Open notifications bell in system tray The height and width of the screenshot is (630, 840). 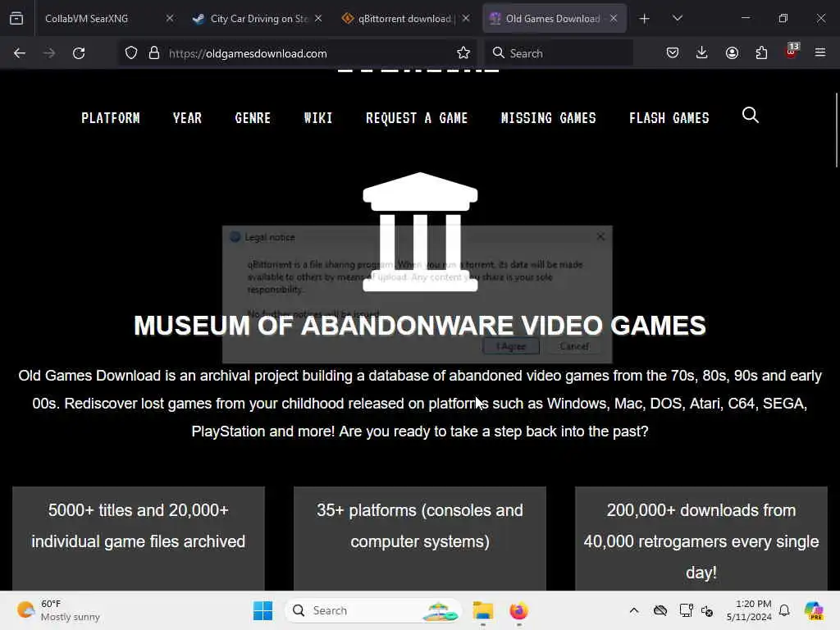(x=784, y=610)
